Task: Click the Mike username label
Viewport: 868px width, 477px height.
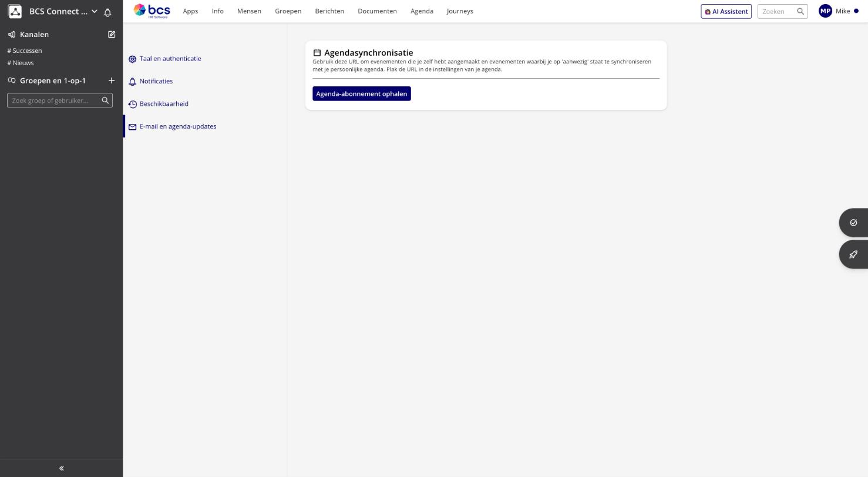Action: tap(843, 11)
